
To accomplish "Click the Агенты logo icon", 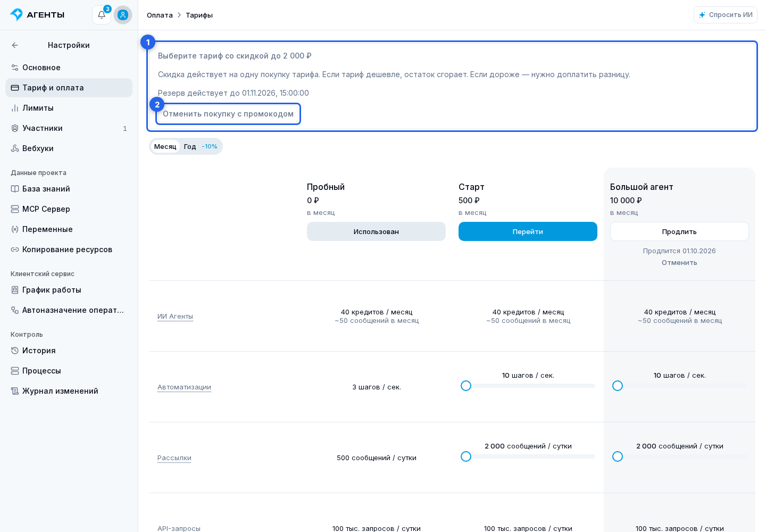I will 16,15.
